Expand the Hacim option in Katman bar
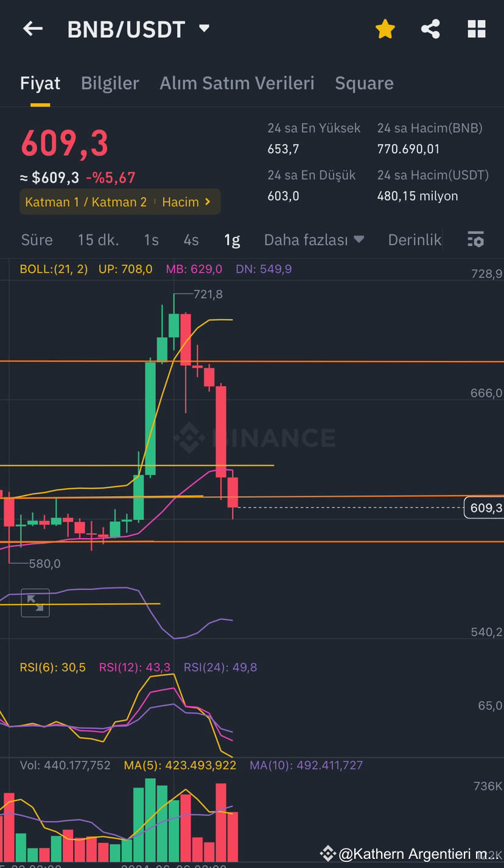Viewport: 504px width, 868px height. tap(187, 201)
